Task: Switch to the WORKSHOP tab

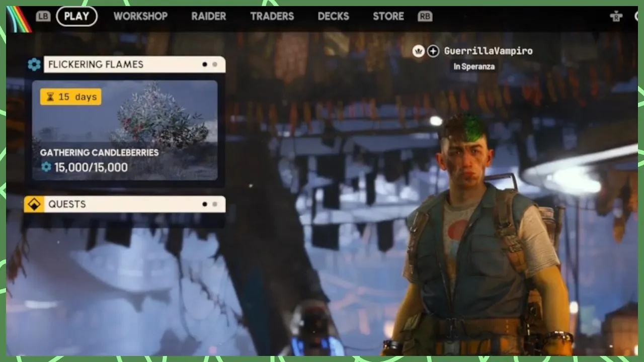Action: (140, 16)
